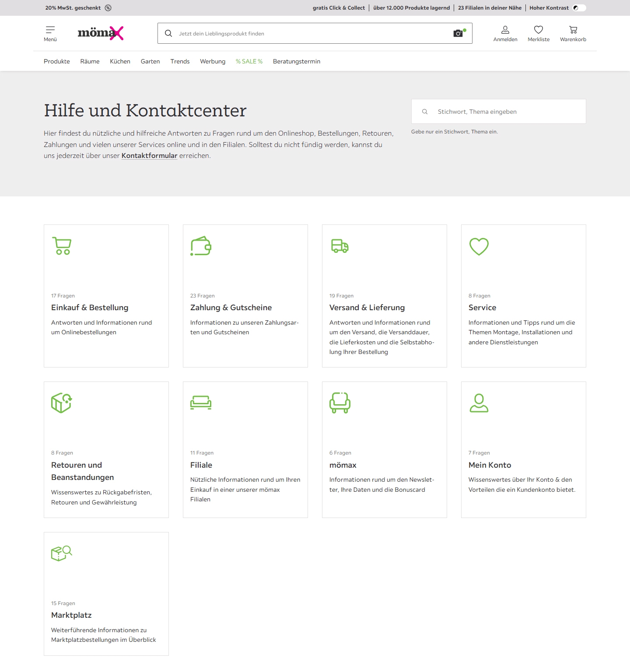The image size is (630, 672).
Task: Click green heart icon on Service card
Action: [x=479, y=246]
